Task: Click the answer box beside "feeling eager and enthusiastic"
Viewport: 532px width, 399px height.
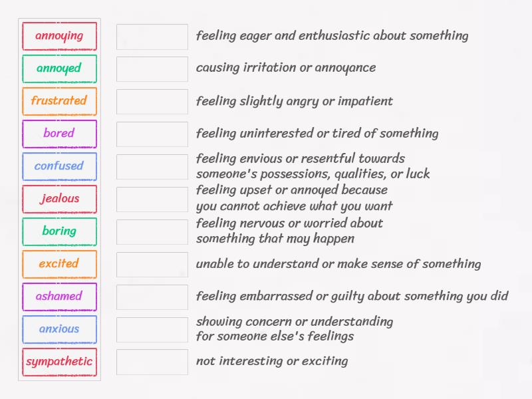Action: tap(152, 37)
